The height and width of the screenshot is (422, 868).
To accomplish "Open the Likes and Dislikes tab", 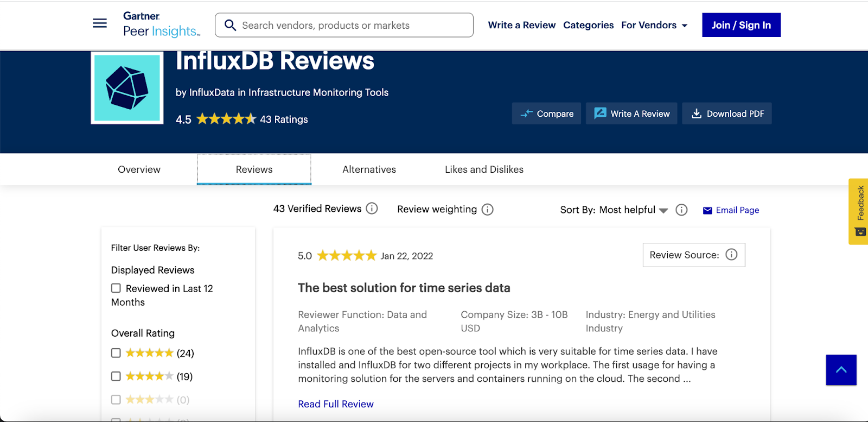I will tap(484, 169).
